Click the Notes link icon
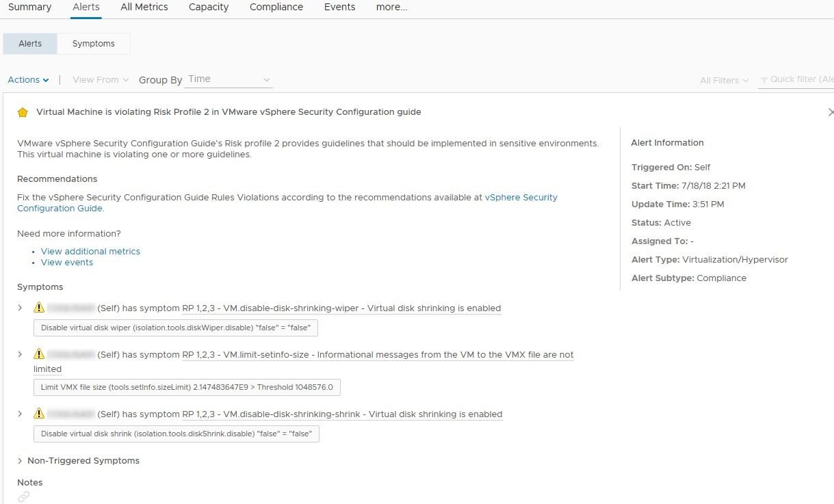The width and height of the screenshot is (834, 504). (23, 497)
